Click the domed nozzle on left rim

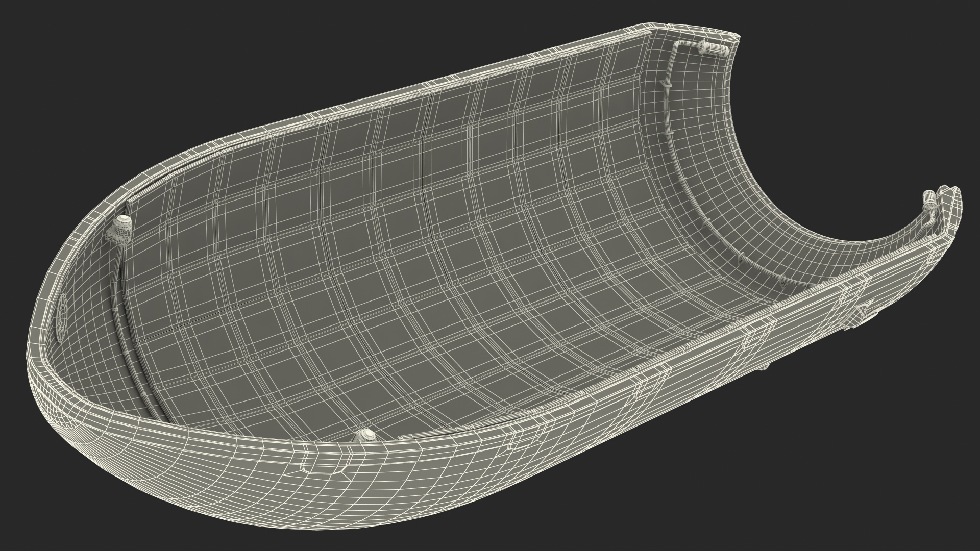click(x=121, y=224)
